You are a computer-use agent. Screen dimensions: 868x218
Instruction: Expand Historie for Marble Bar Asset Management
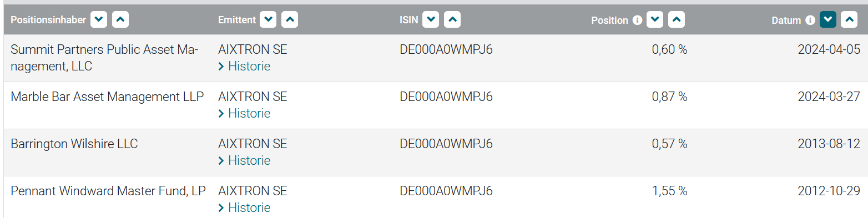[x=245, y=113]
